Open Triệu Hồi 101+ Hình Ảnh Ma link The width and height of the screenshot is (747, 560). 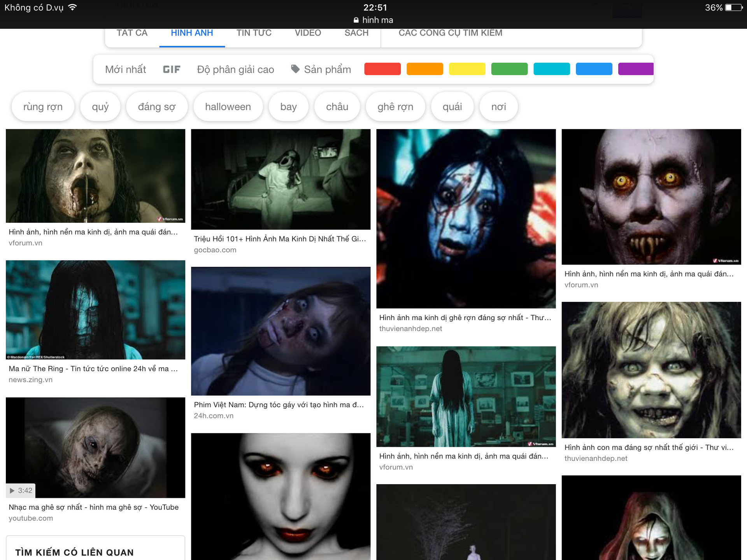click(280, 239)
